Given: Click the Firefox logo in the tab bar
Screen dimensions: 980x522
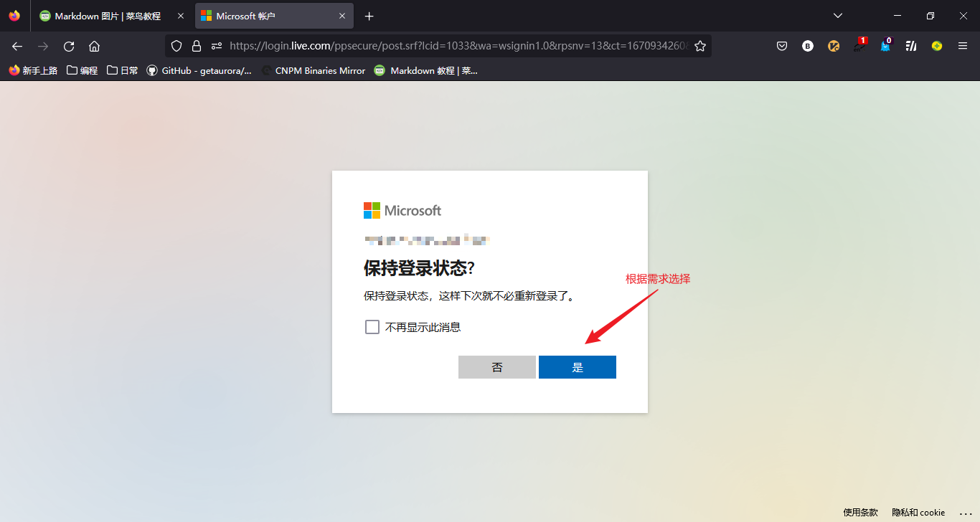Looking at the screenshot, I should pos(14,15).
